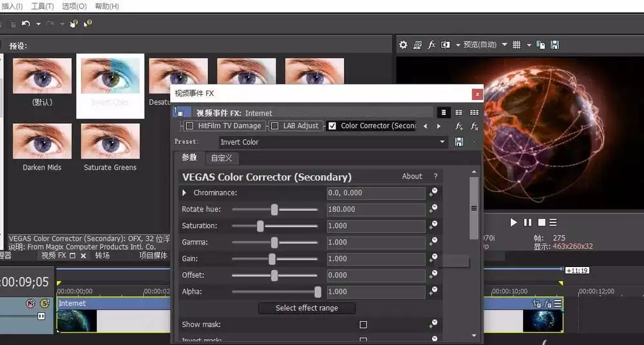Viewport: 644px width, 345px height.
Task: Tick the Show mask checkbox
Action: tap(363, 324)
